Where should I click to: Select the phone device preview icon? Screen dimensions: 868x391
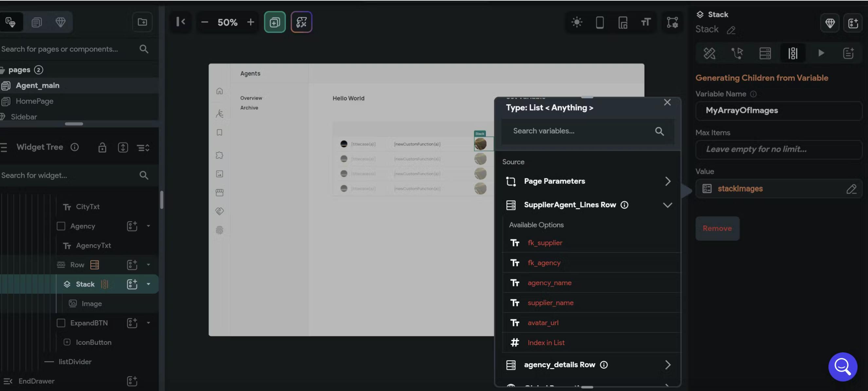(599, 22)
